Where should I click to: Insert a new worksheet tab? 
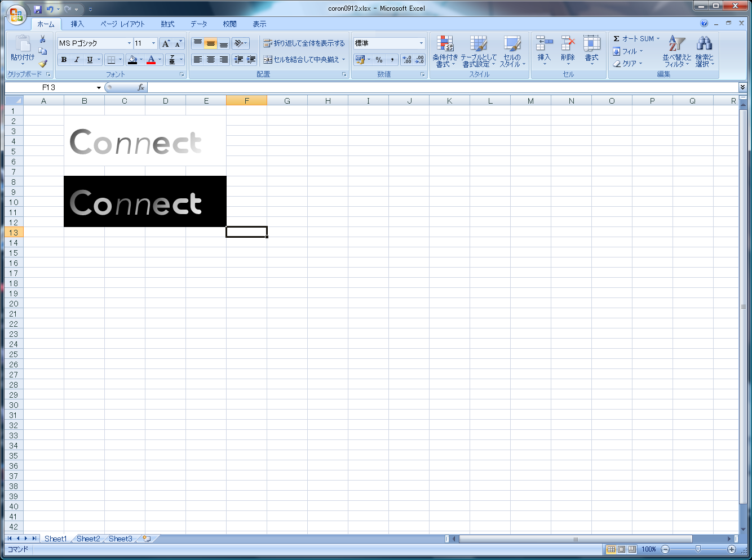(x=147, y=539)
